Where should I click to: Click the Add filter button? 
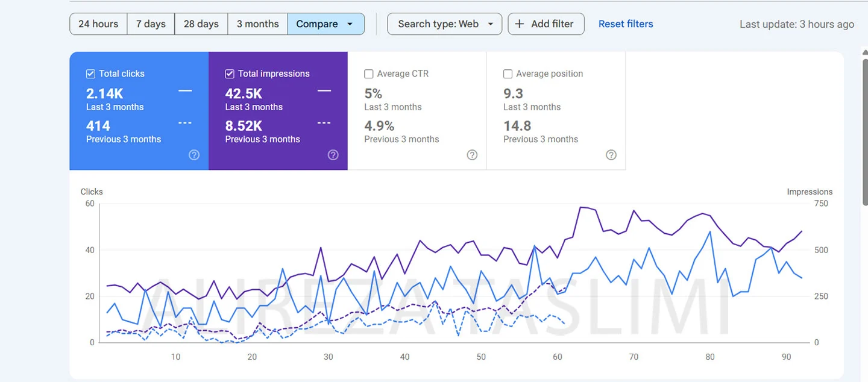click(x=546, y=24)
